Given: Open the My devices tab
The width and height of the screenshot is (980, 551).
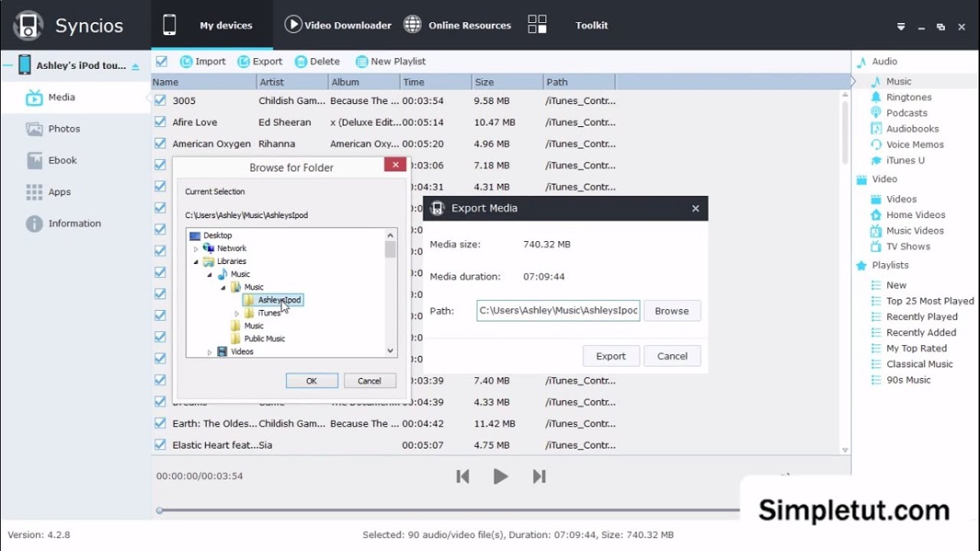Looking at the screenshot, I should point(211,25).
